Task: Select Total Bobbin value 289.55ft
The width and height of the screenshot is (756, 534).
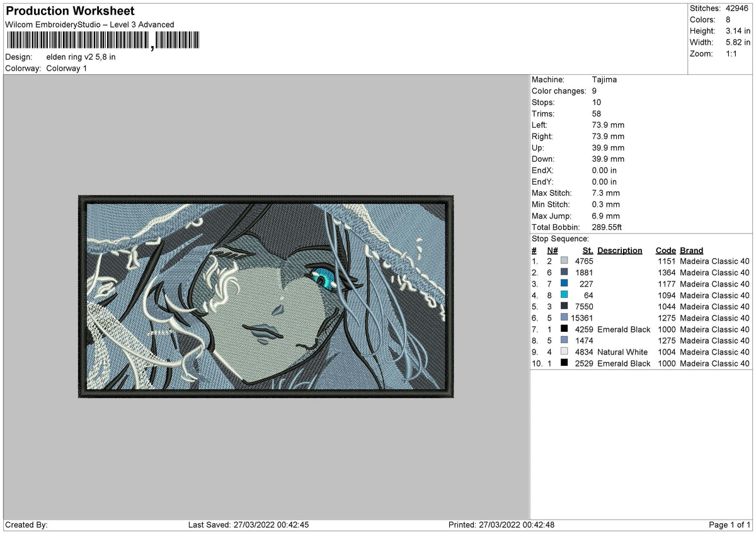Action: [x=607, y=227]
